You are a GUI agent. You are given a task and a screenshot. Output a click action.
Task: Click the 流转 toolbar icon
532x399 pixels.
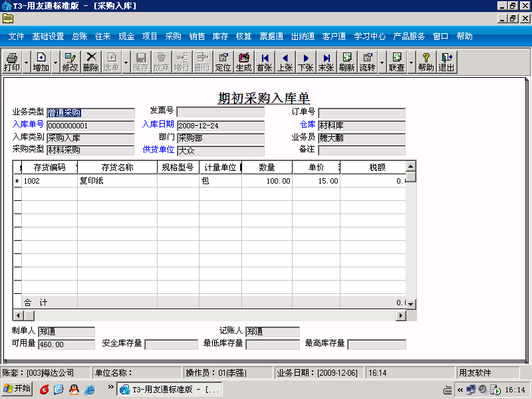click(368, 62)
